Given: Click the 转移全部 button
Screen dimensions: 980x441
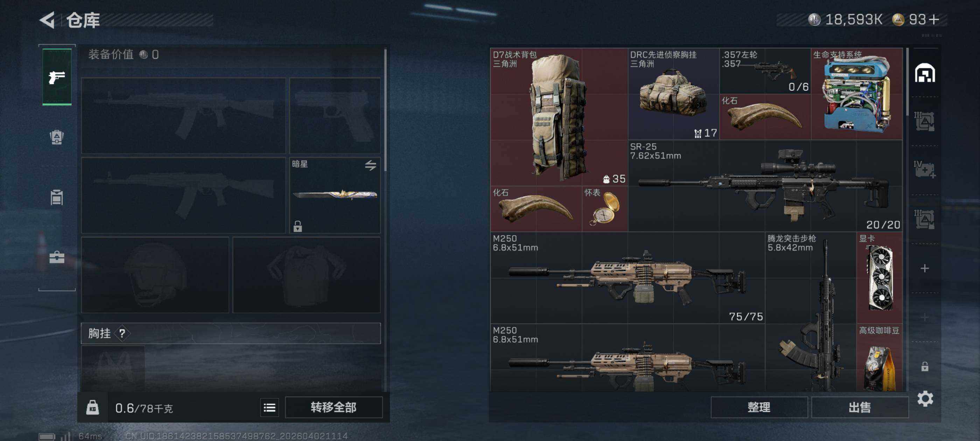Looking at the screenshot, I should [334, 407].
